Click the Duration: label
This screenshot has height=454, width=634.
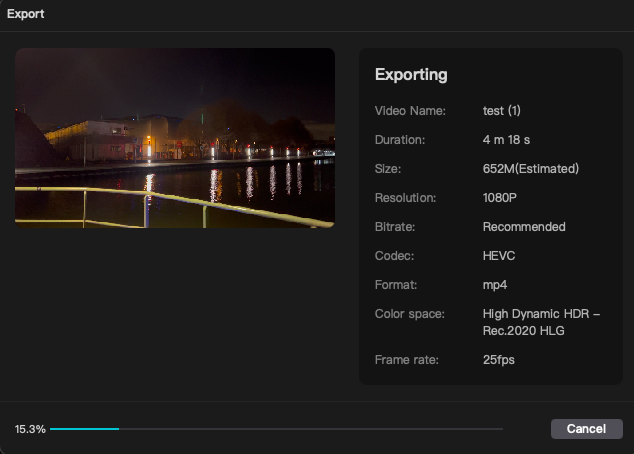pos(400,140)
